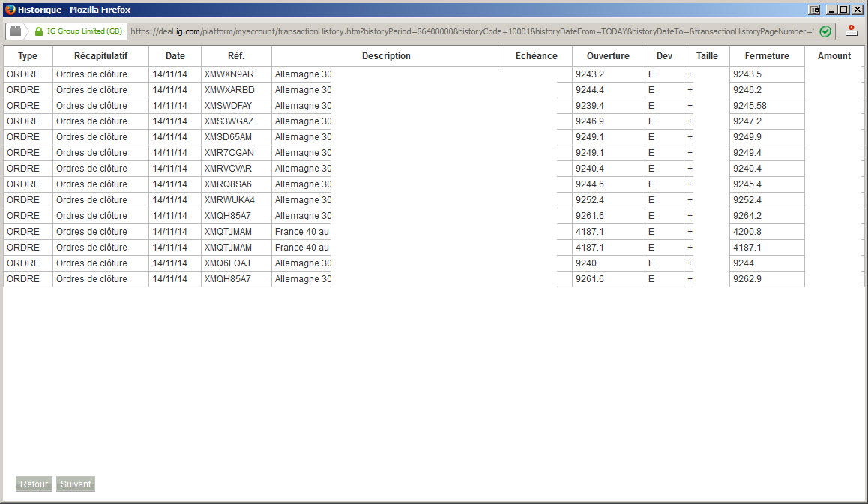Screen dimensions: 868x504
Task: Click the IG Group Limited (GB) identity label
Action: tap(85, 31)
